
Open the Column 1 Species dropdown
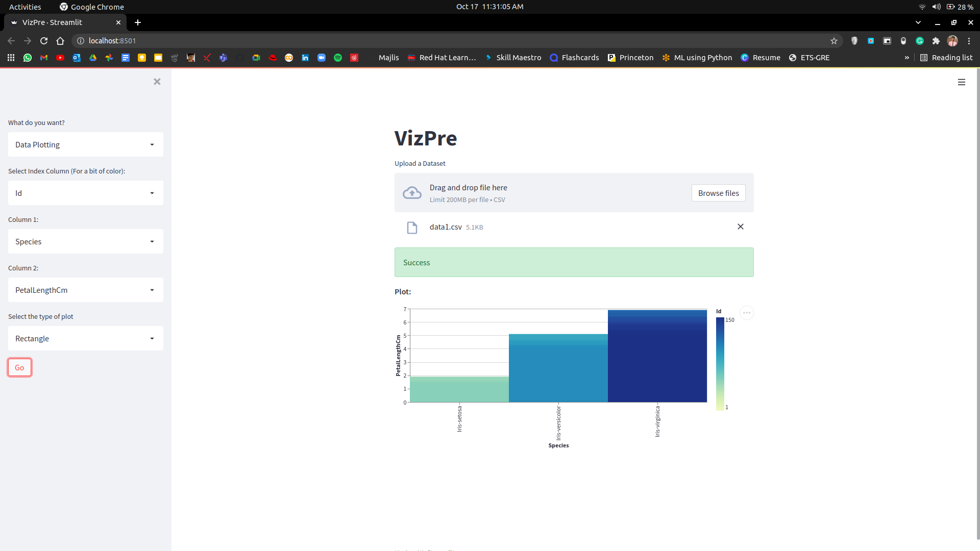pos(85,242)
